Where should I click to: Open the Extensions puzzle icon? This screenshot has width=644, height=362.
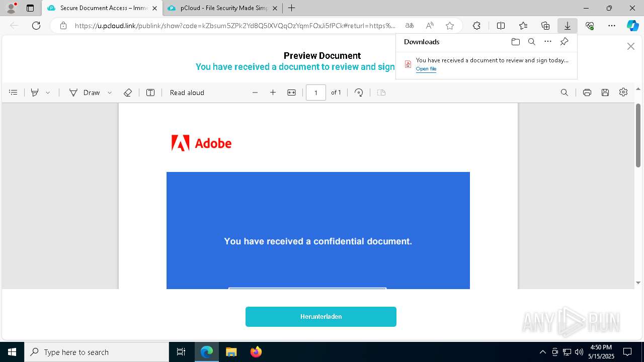pyautogui.click(x=476, y=26)
